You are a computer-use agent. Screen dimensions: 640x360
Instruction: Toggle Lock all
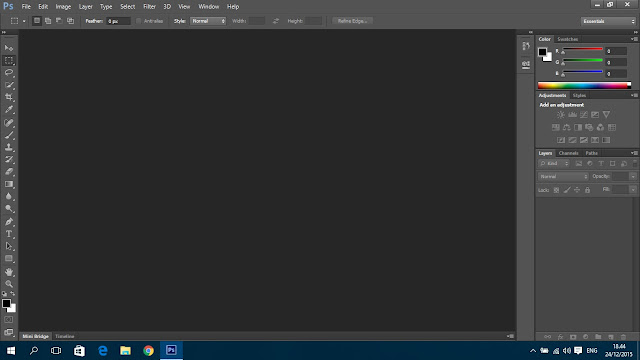[587, 190]
